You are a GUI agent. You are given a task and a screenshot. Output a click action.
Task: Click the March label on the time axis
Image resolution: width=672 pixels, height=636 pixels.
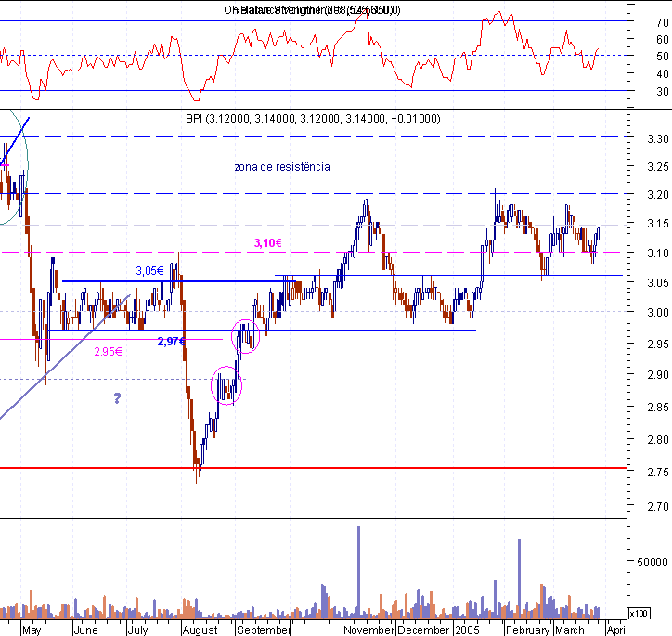(x=570, y=630)
